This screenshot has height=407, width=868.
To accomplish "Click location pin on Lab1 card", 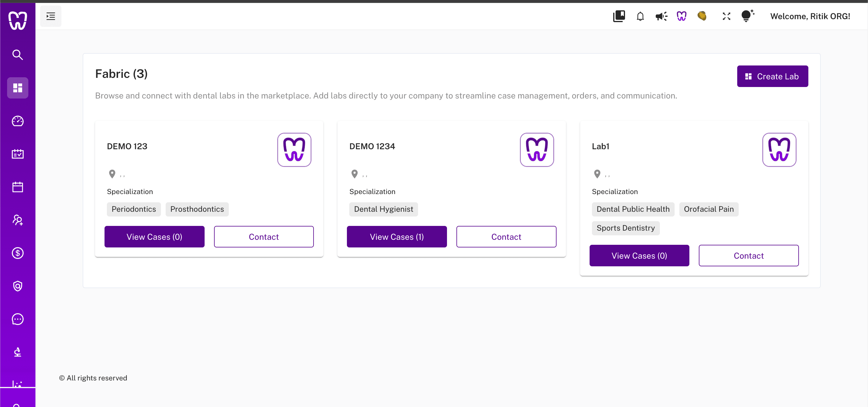I will click(597, 174).
